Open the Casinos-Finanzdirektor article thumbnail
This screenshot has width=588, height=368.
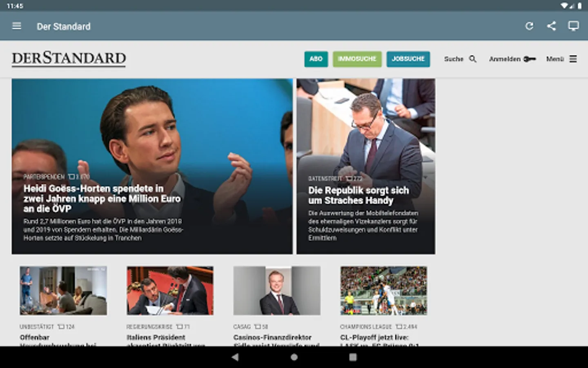[277, 291]
